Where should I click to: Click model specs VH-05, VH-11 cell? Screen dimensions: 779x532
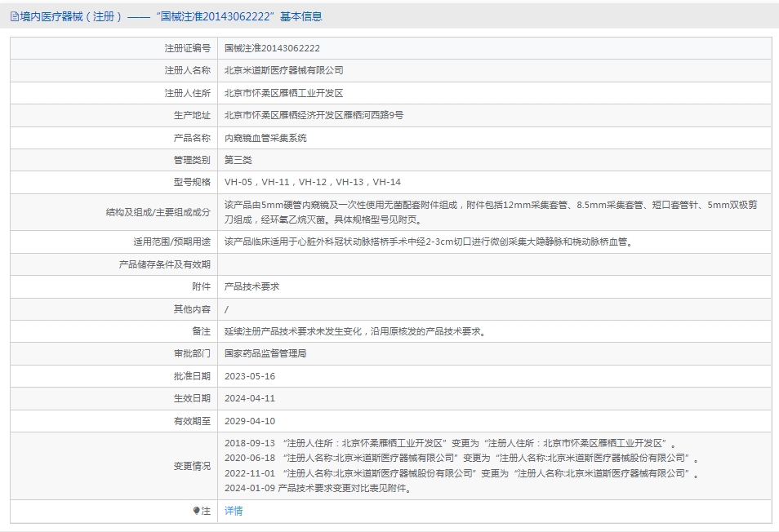(313, 182)
